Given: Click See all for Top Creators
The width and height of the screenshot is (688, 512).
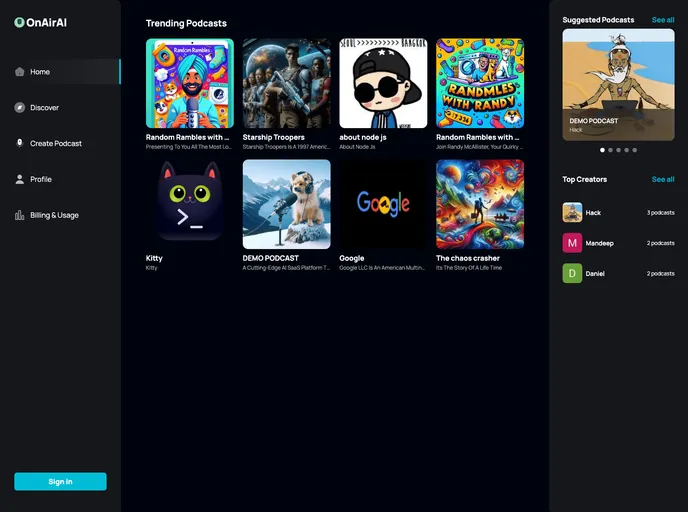Looking at the screenshot, I should click(x=663, y=179).
